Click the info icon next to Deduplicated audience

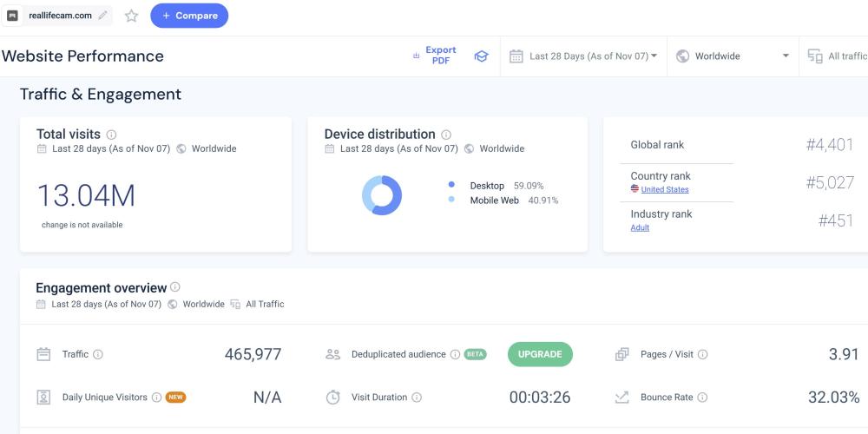coord(455,354)
